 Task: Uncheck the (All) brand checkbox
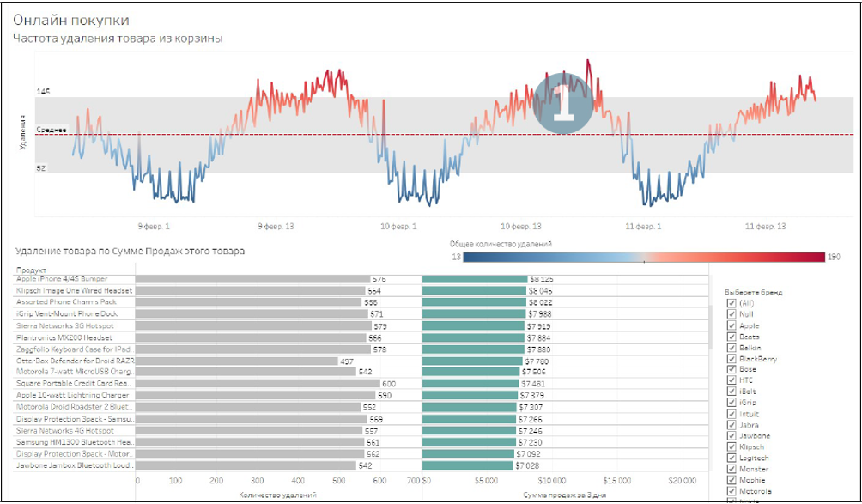[731, 303]
